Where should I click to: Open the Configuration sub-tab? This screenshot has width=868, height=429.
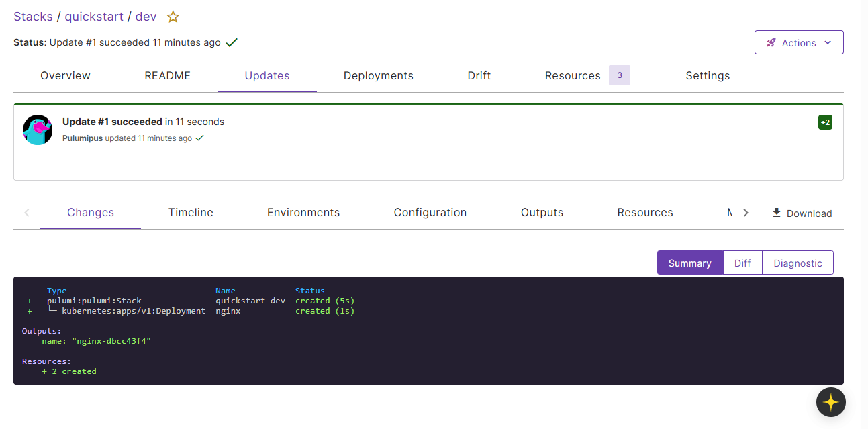pyautogui.click(x=430, y=212)
